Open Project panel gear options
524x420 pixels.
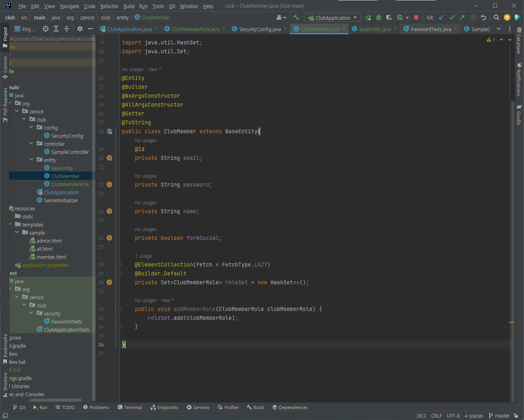point(80,29)
